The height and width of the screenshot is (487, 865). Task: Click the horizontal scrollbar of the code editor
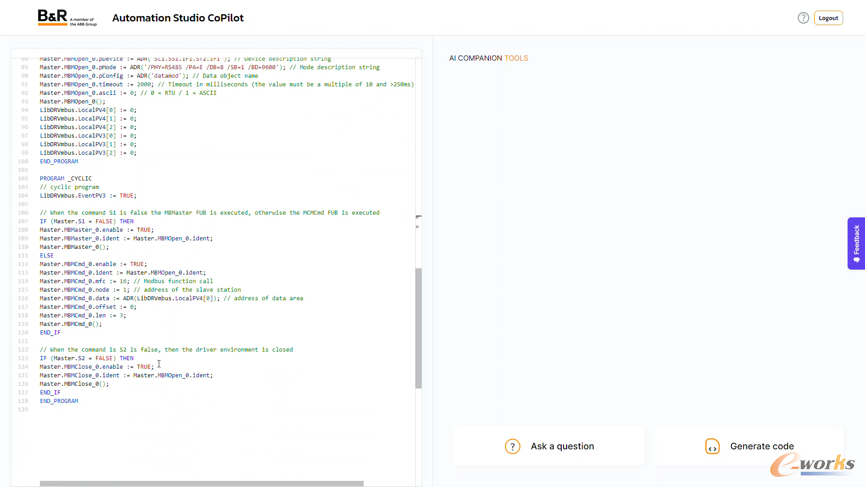pyautogui.click(x=201, y=484)
